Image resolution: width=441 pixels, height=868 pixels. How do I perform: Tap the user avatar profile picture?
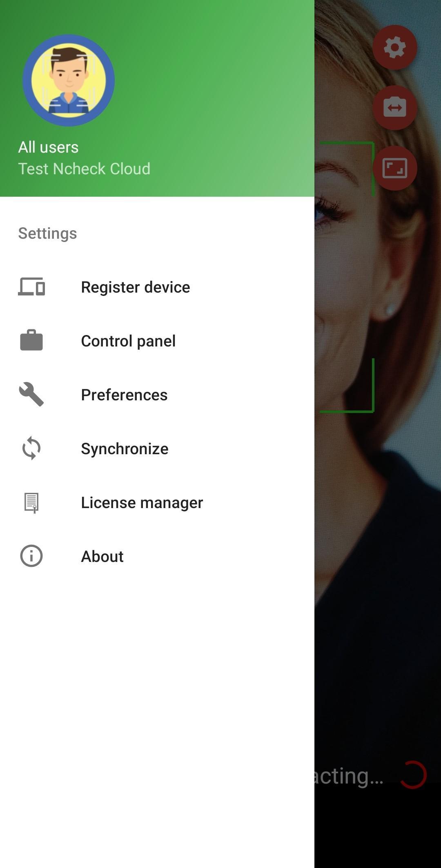click(x=69, y=80)
